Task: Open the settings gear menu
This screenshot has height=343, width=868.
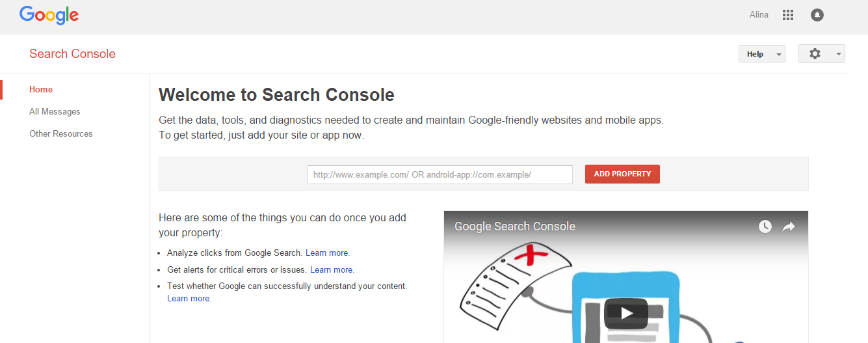Action: 822,54
